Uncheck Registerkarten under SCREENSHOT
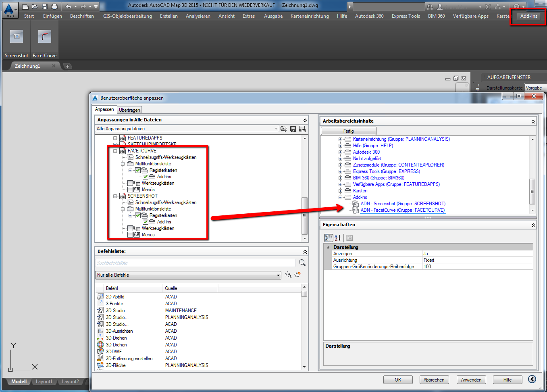This screenshot has width=547, height=392. point(138,215)
